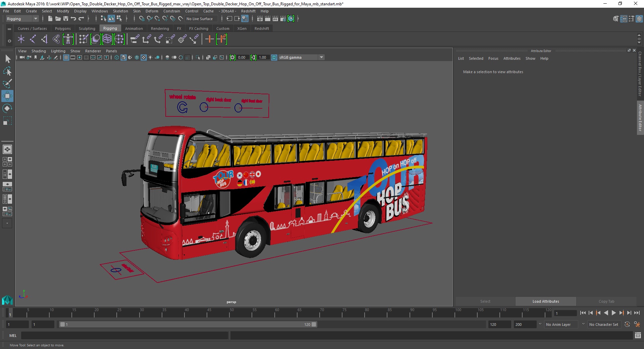Image resolution: width=644 pixels, height=349 pixels.
Task: Click the timeline at frame 60
Action: [276, 313]
